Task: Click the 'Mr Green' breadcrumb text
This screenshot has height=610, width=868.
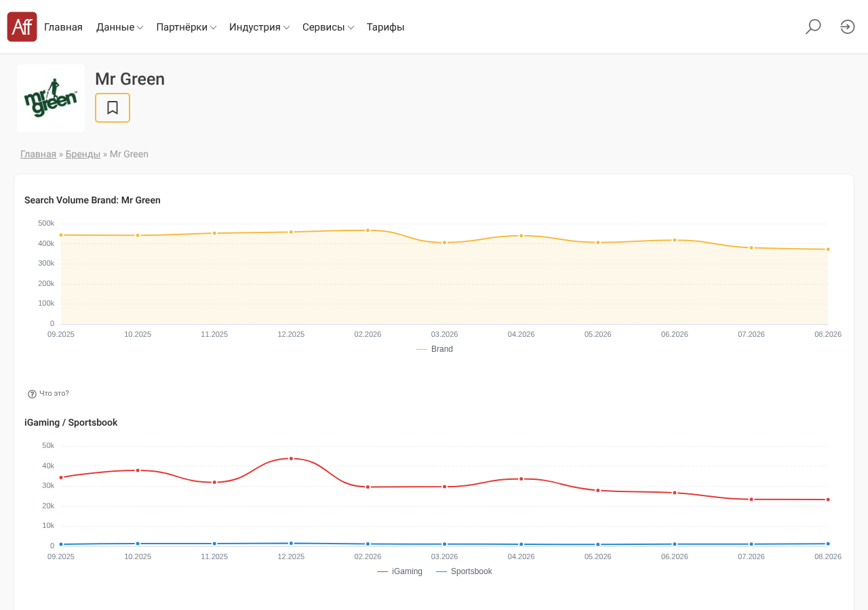Action: pos(129,154)
